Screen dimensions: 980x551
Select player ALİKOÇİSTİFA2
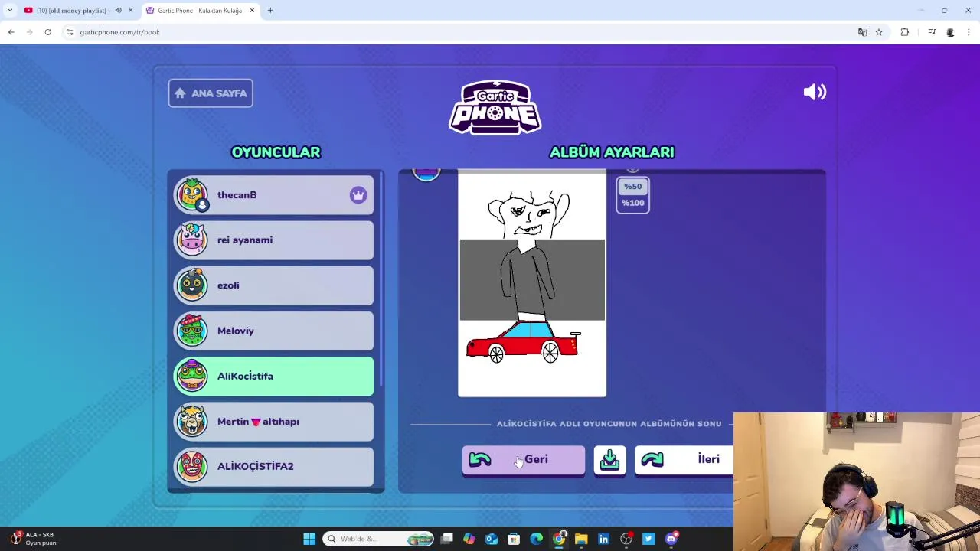(x=273, y=467)
